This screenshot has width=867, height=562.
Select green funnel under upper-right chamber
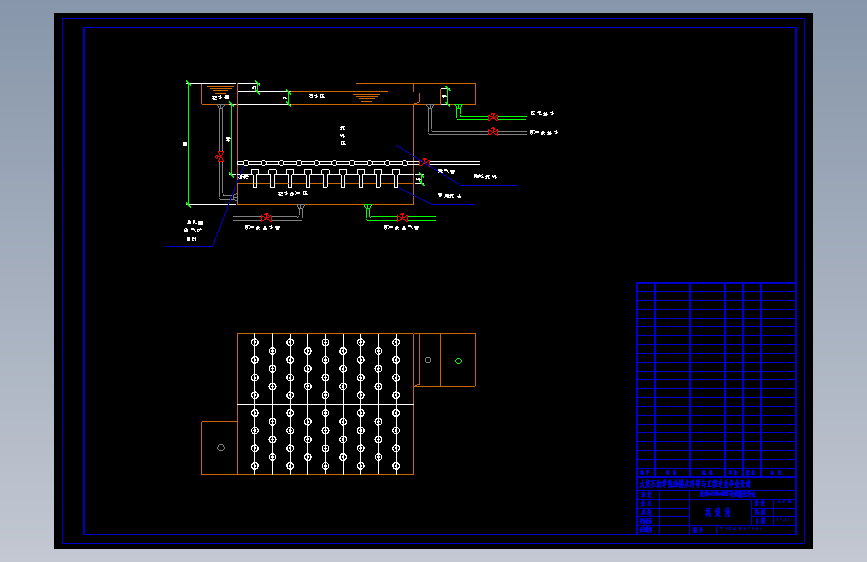pos(458,108)
